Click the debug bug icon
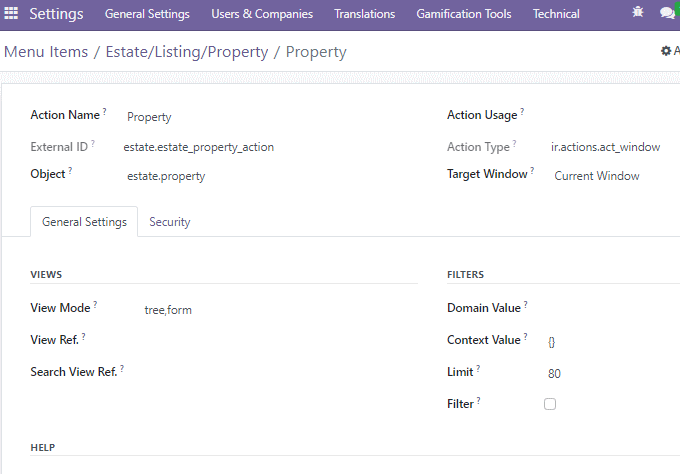Screen dimensions: 680x474 point(638,12)
